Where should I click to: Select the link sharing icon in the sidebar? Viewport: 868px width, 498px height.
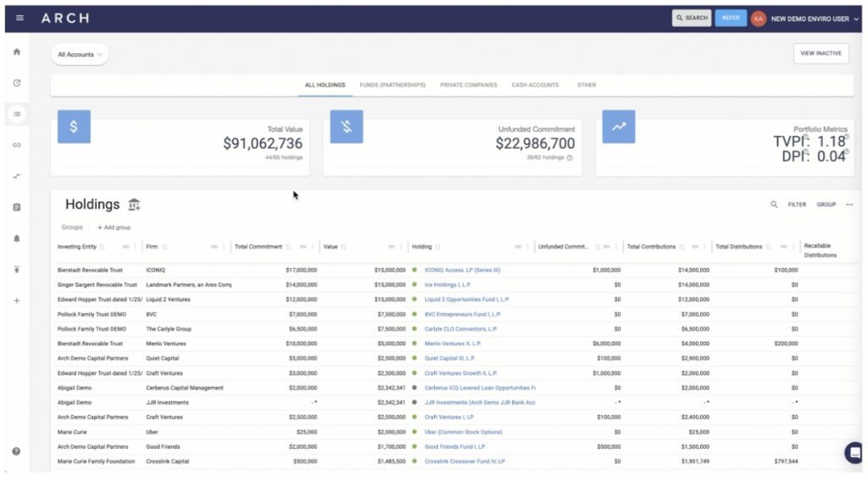17,144
